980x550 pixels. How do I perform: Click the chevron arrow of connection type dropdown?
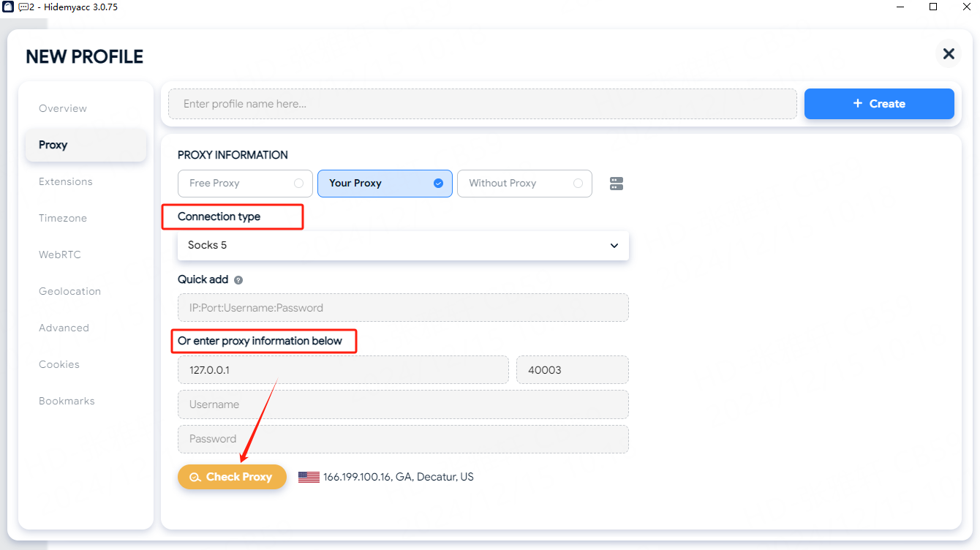coord(614,246)
